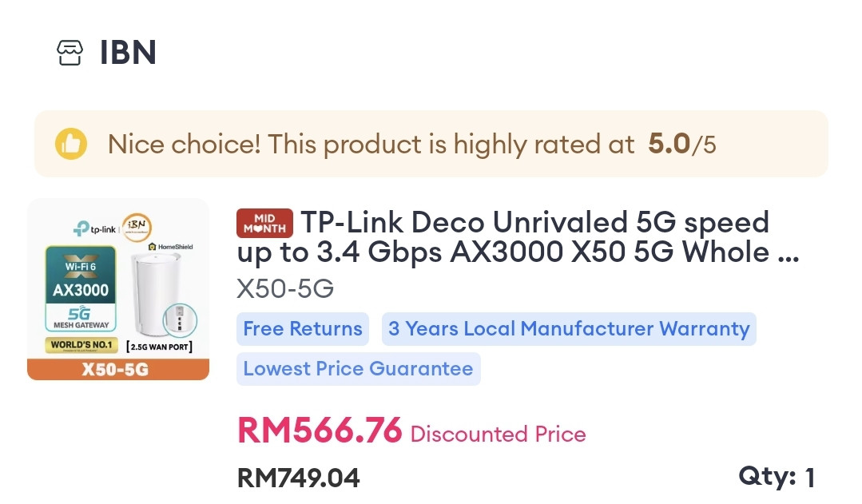The width and height of the screenshot is (862, 504).
Task: Click the 3 Years Local Manufacturer Warranty tag
Action: [x=569, y=329]
